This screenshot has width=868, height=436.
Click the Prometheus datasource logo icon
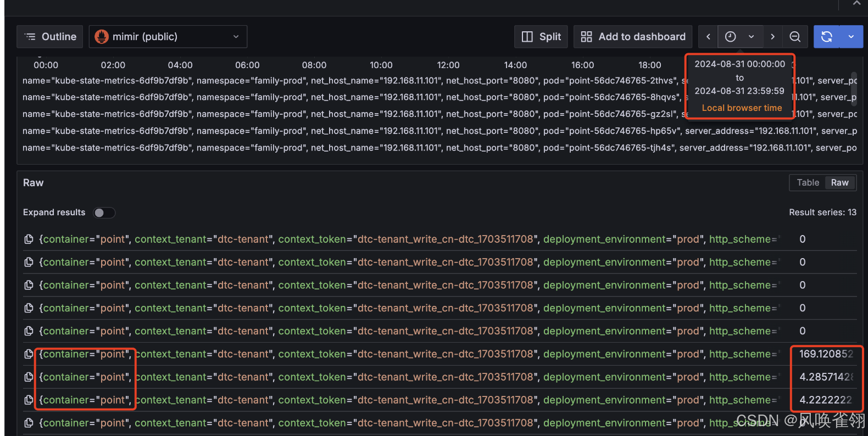[102, 37]
